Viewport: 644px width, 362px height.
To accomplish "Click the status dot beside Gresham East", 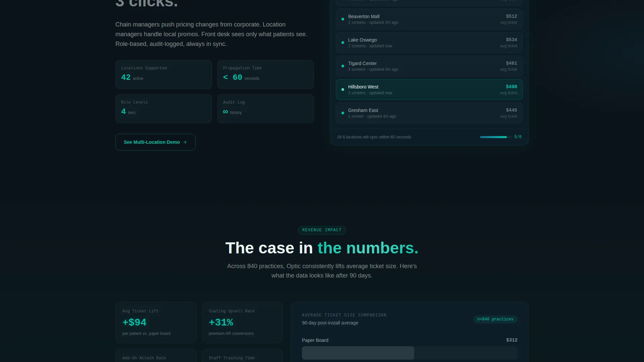I will pyautogui.click(x=342, y=113).
